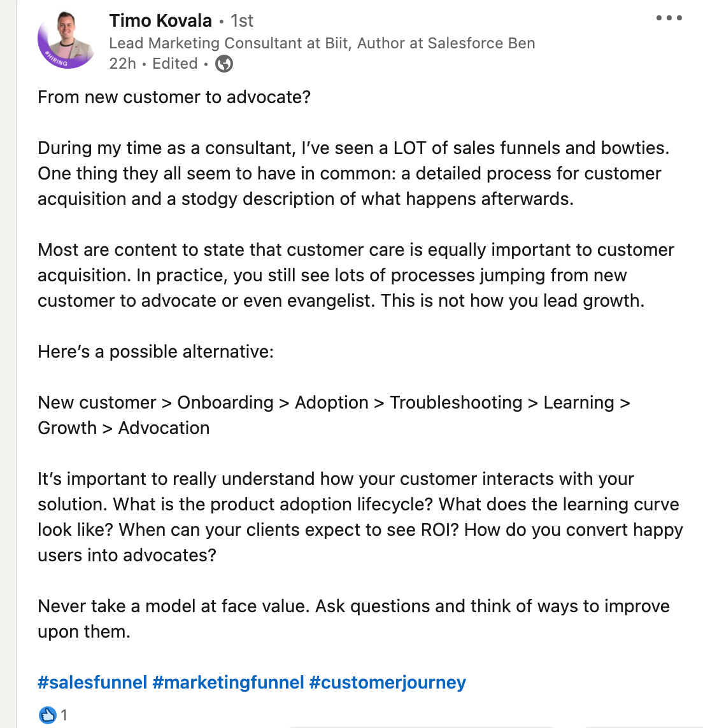
Task: Click the #marketingfunnel hashtag
Action: pyautogui.click(x=228, y=682)
